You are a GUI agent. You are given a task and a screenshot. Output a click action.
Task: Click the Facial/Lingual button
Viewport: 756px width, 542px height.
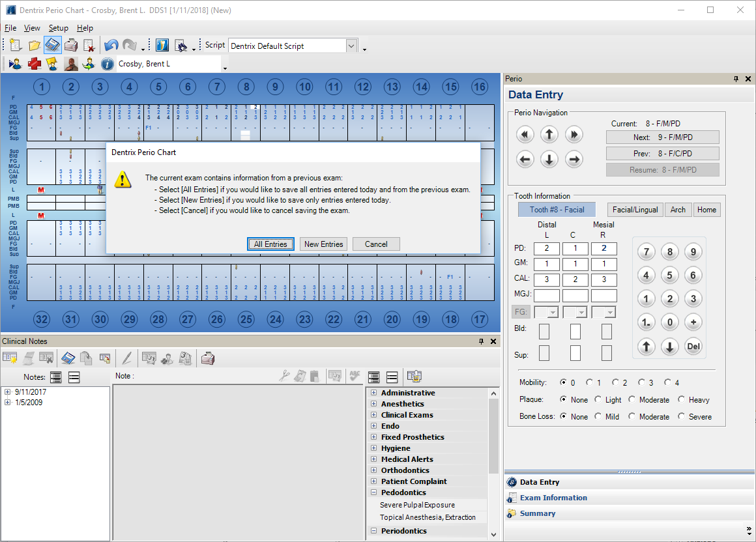pos(635,210)
